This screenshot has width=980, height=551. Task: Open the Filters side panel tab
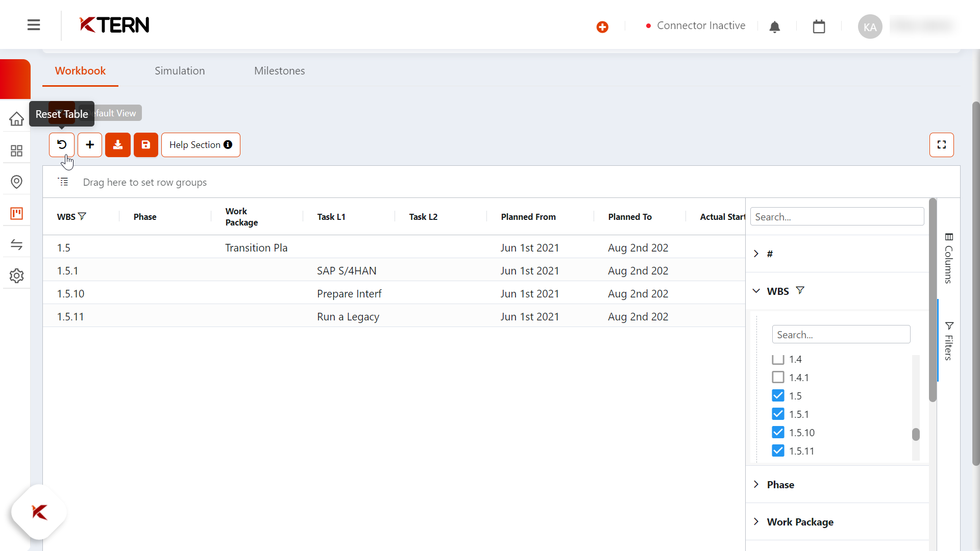pyautogui.click(x=949, y=341)
